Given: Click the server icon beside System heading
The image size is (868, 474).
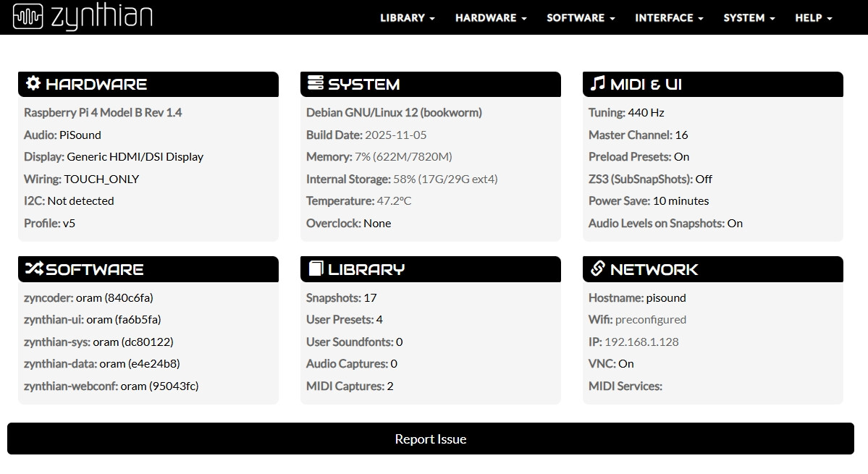Looking at the screenshot, I should click(316, 84).
